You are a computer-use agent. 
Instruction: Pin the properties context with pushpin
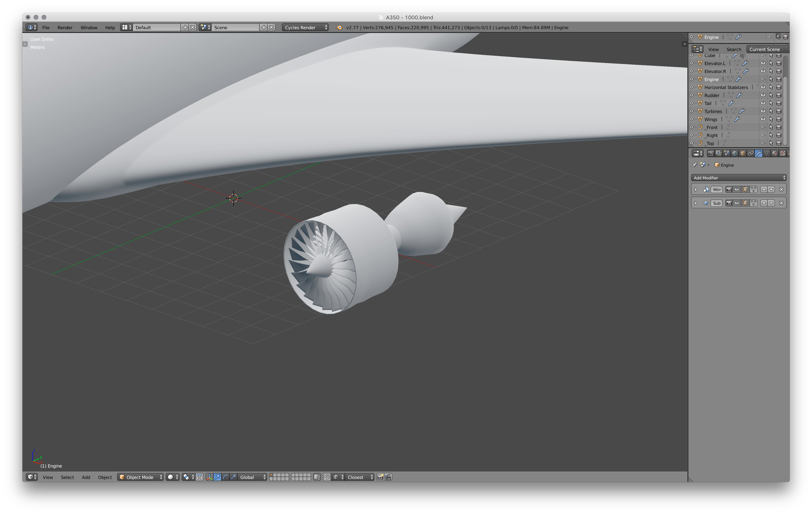click(x=695, y=165)
